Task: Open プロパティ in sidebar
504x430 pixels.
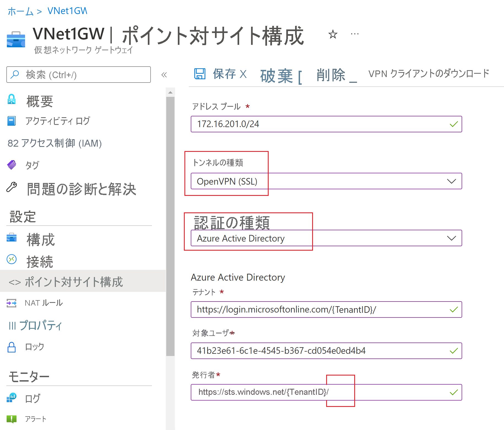Action: [x=41, y=325]
